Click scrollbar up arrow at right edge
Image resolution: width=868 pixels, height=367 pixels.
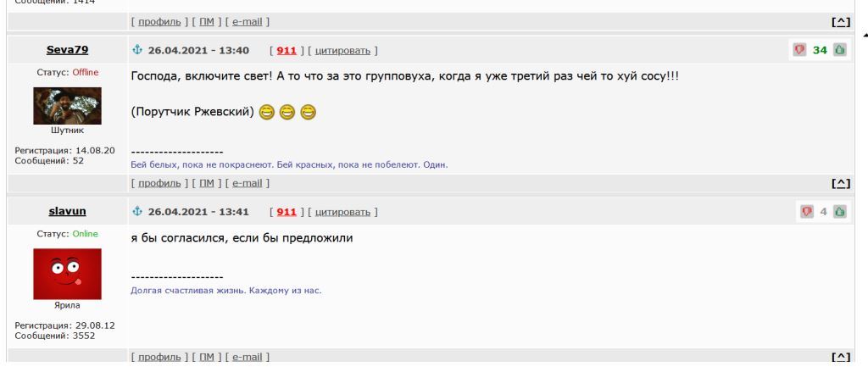865,34
